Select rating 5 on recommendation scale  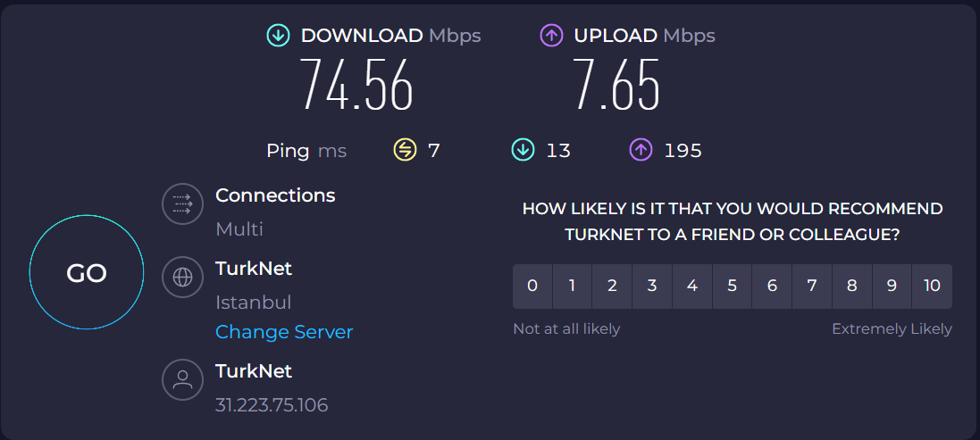tap(732, 286)
